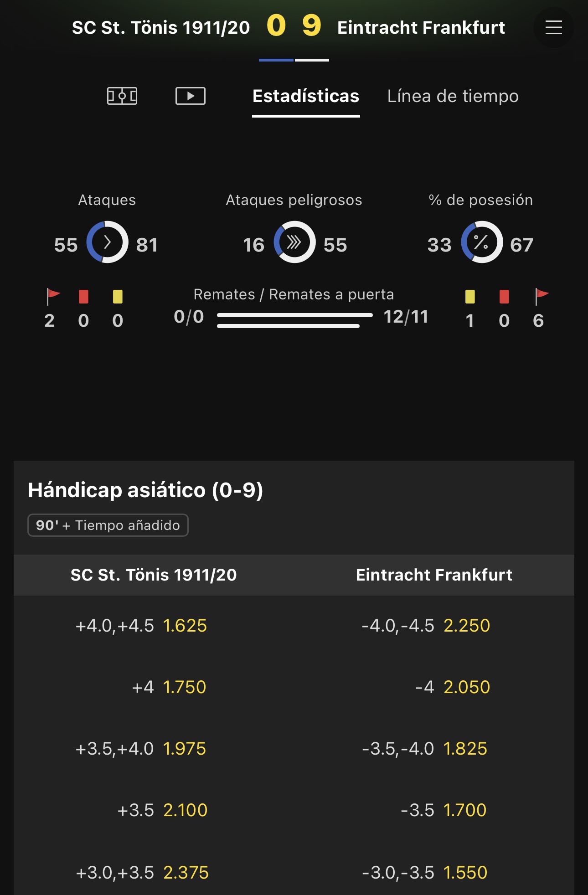Click the Ataques peligrosos triple-chevron icon
The height and width of the screenshot is (895, 588).
[x=294, y=242]
